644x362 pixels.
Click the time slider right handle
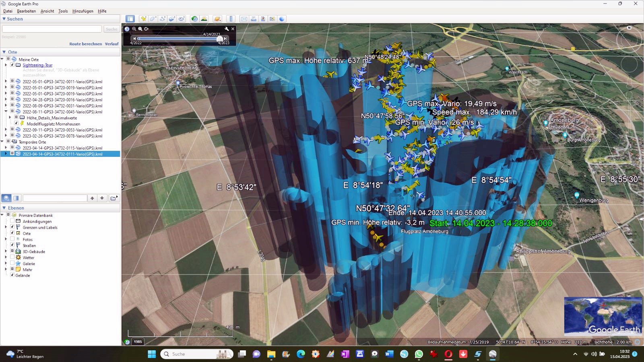coord(220,39)
